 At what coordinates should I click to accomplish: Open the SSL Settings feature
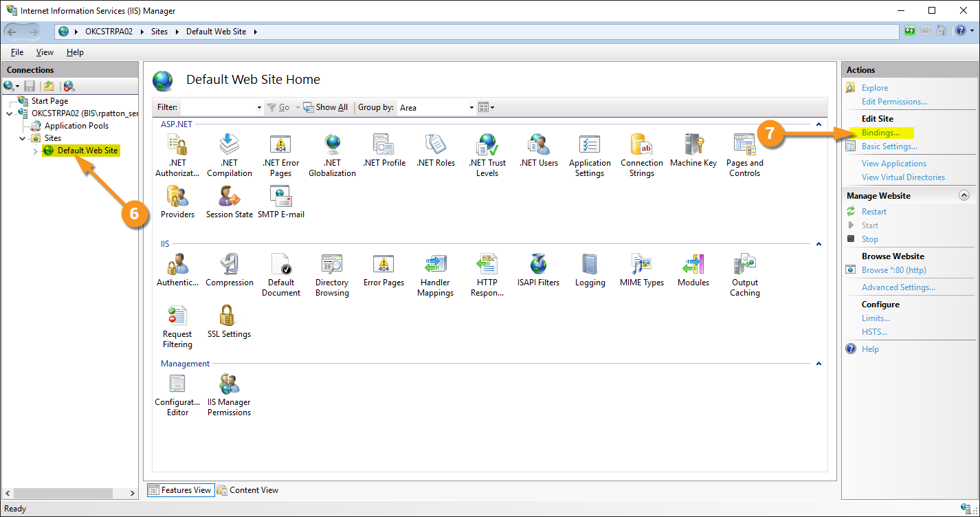pos(230,322)
